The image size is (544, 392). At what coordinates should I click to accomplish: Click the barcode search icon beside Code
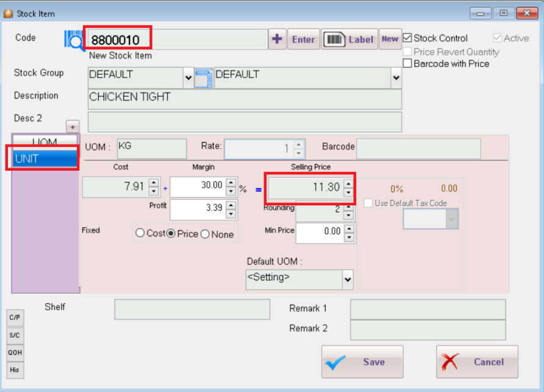[x=73, y=40]
